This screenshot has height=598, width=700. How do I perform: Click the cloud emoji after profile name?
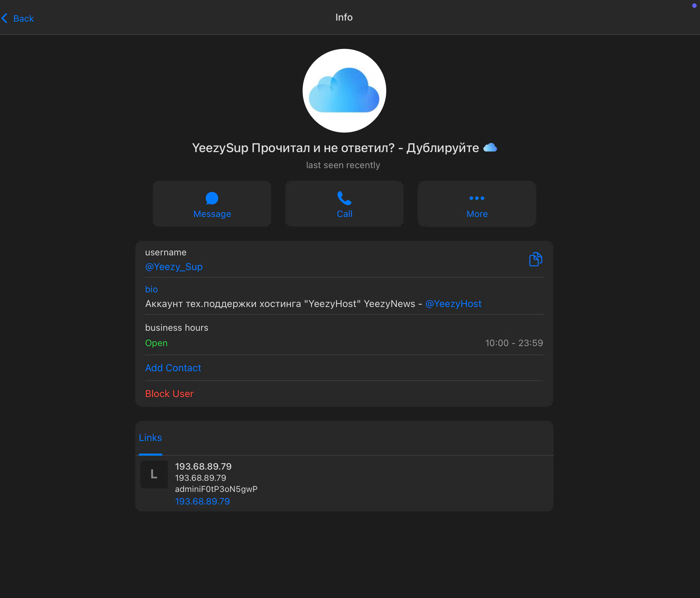(490, 148)
